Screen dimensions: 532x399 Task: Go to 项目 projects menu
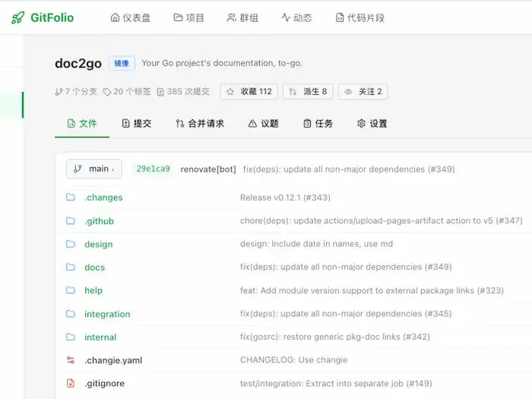[188, 17]
